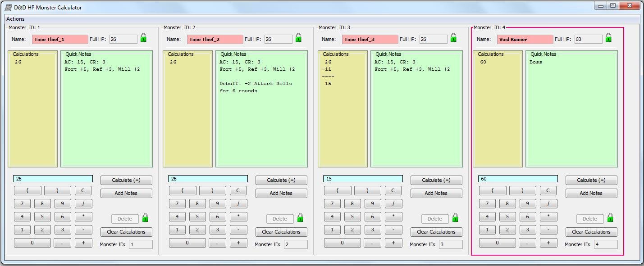Open the Actions menu
The width and height of the screenshot is (644, 266).
pos(15,18)
